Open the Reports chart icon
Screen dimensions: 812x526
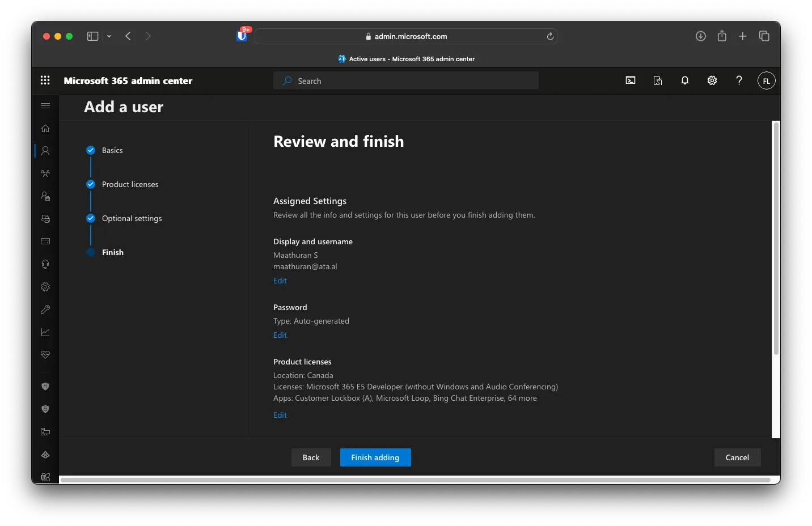click(45, 332)
